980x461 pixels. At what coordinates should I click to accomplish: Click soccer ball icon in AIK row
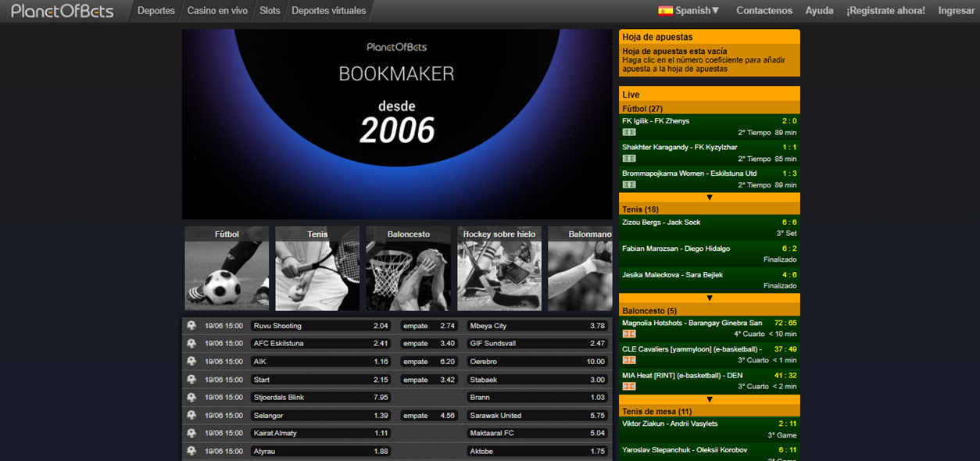click(191, 362)
